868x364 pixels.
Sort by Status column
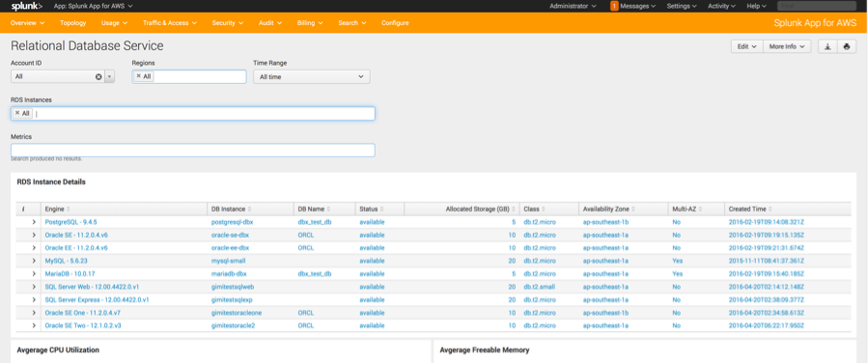371,210
